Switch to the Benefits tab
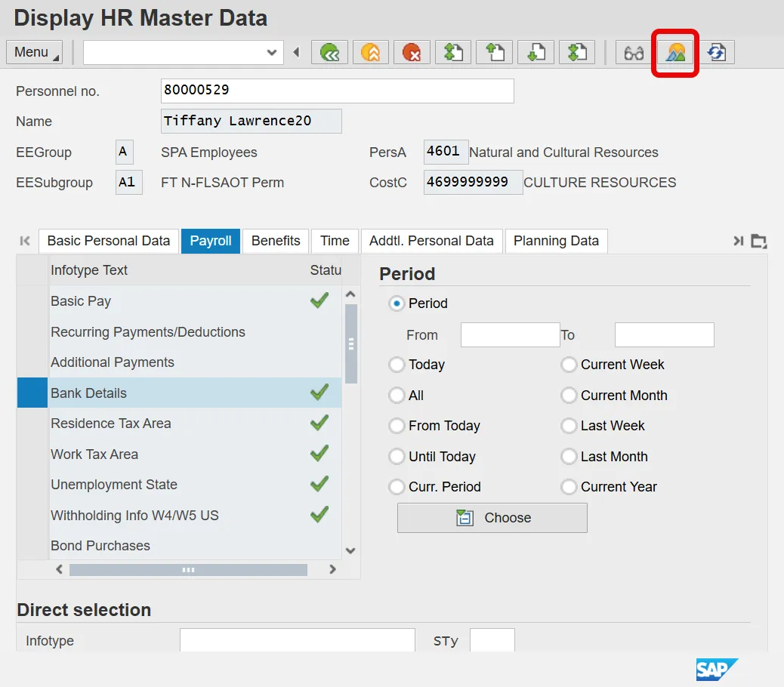Viewport: 784px width, 687px height. (x=276, y=241)
